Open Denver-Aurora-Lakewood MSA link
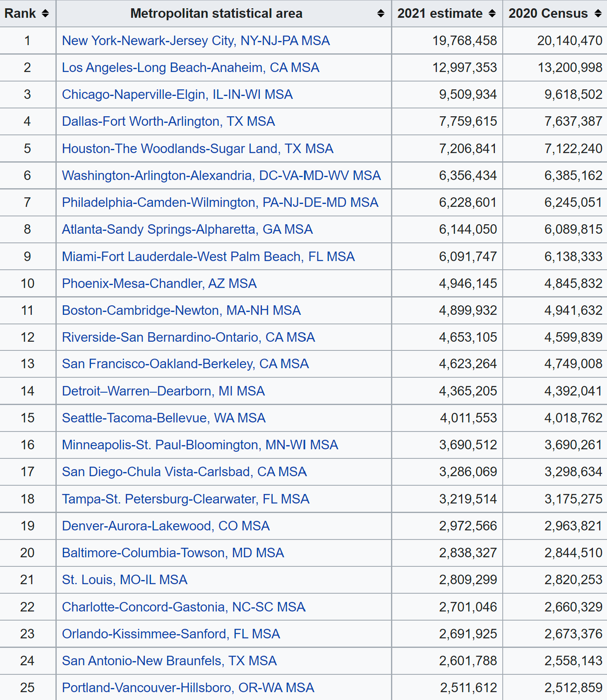This screenshot has width=607, height=700. tap(166, 526)
